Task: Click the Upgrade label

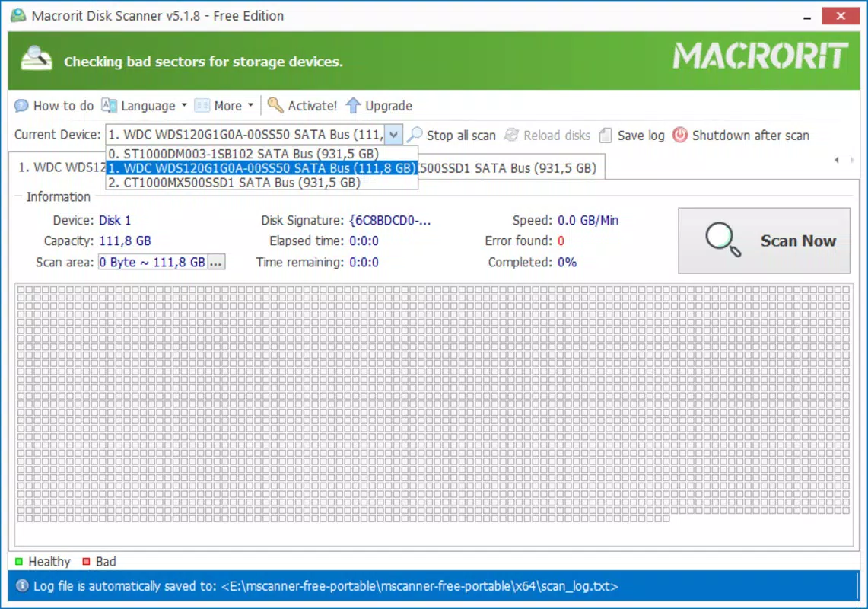Action: [x=389, y=106]
